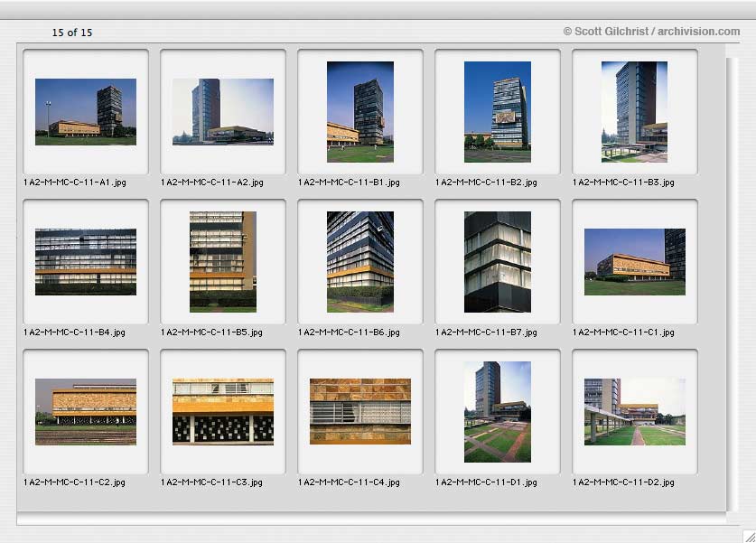This screenshot has width=756, height=543.
Task: Click filename label 1A2-M-MC-C-11-C1.jpg
Action: [623, 332]
